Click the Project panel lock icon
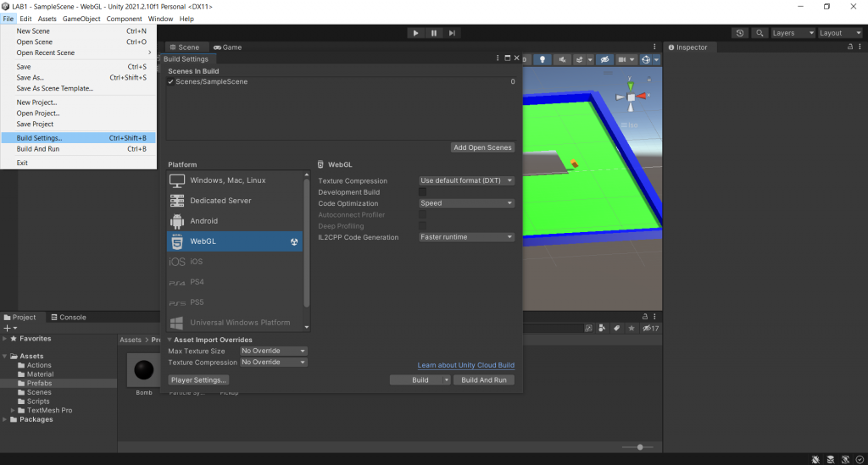Viewport: 868px width, 465px height. [645, 317]
